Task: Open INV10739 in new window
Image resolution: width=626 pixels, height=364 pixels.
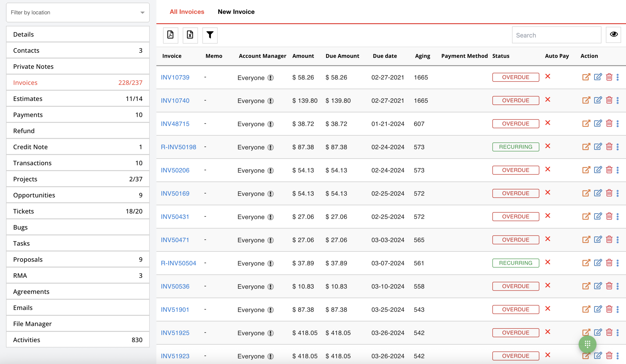Action: (586, 77)
